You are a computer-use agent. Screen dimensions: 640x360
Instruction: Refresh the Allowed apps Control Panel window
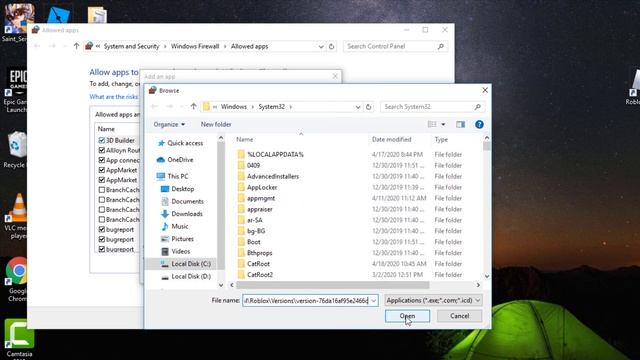[331, 47]
